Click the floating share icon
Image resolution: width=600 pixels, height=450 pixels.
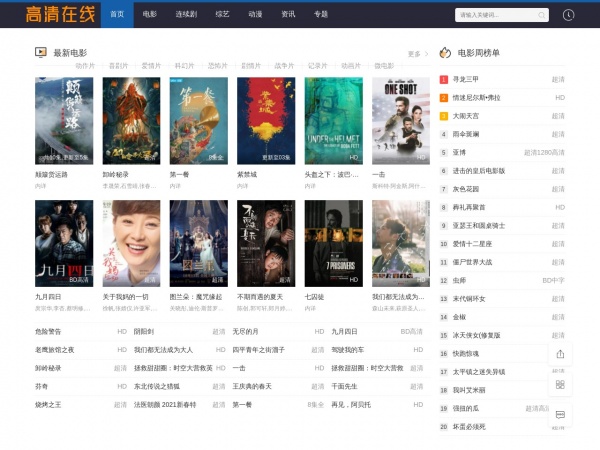tap(560, 354)
